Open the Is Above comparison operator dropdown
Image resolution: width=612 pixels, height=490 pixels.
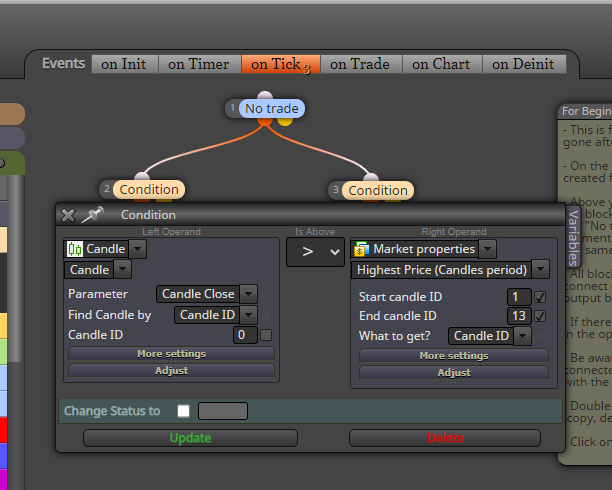pos(315,252)
